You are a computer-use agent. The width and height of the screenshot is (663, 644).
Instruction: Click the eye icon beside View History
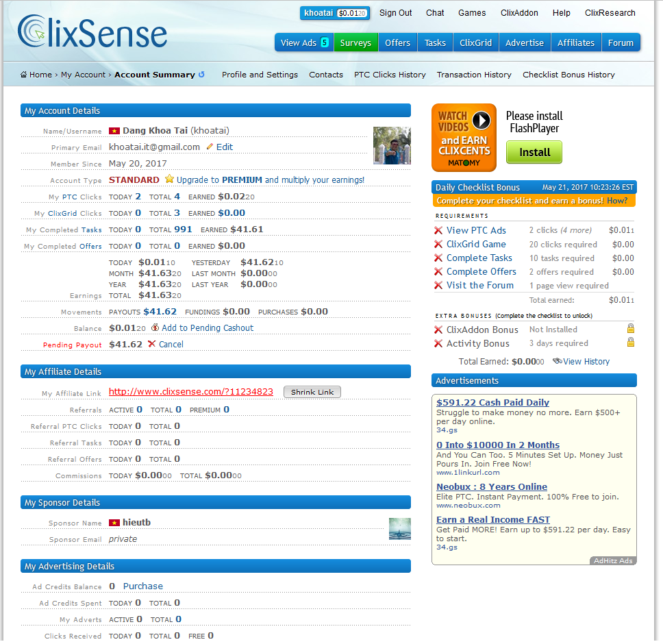click(x=558, y=361)
